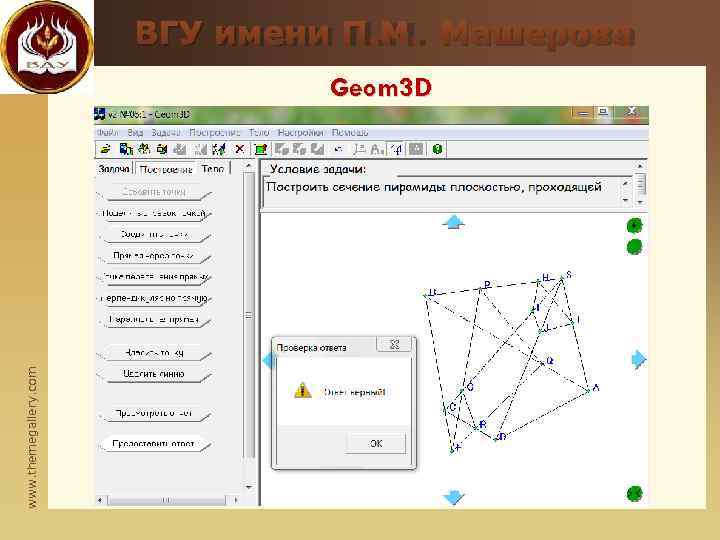Click the yellow open-folder toolbar icon
The height and width of the screenshot is (540, 720).
[106, 149]
